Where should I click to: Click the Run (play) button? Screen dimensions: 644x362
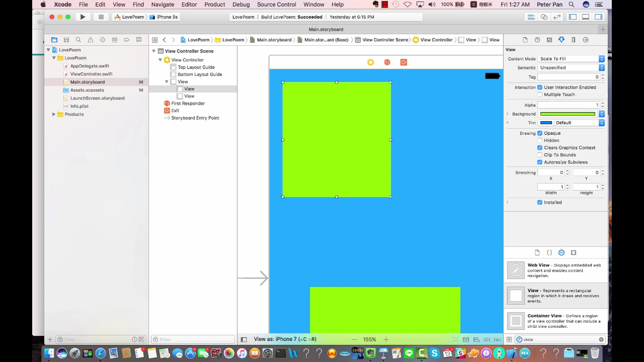pos(83,17)
